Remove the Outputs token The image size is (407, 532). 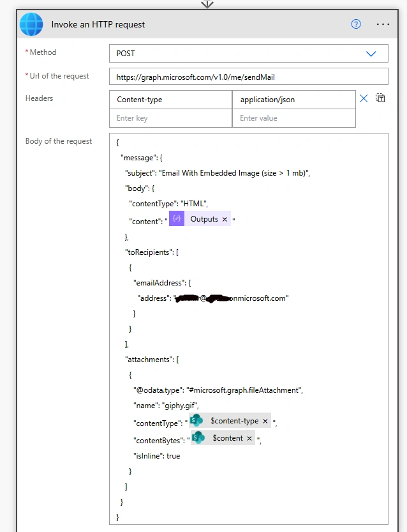click(x=225, y=220)
